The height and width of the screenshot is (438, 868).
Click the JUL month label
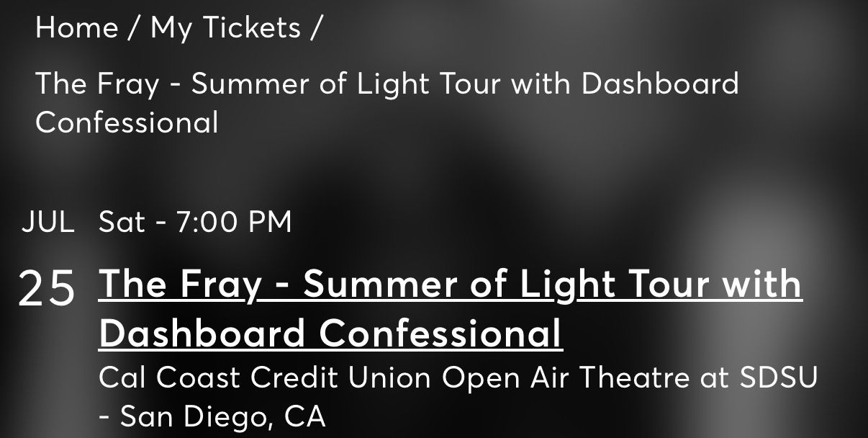tap(48, 222)
